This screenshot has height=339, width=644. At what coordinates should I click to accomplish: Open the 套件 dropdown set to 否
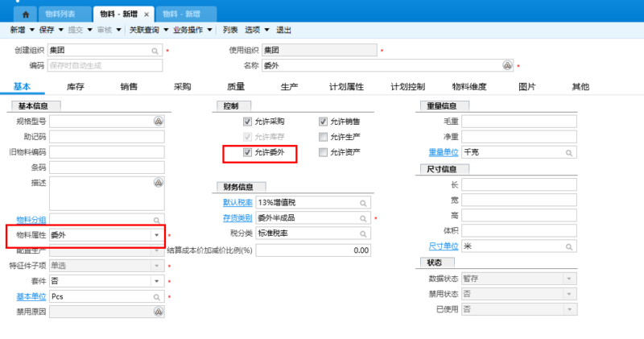(157, 281)
